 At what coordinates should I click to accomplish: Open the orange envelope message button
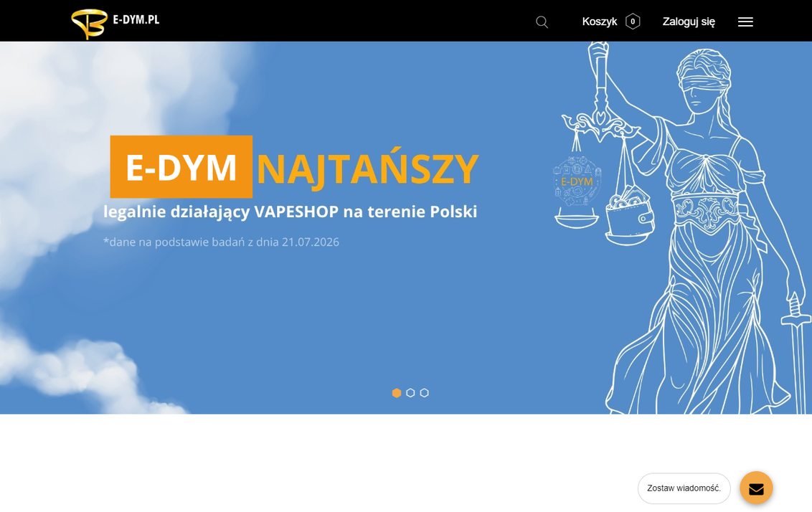(756, 488)
